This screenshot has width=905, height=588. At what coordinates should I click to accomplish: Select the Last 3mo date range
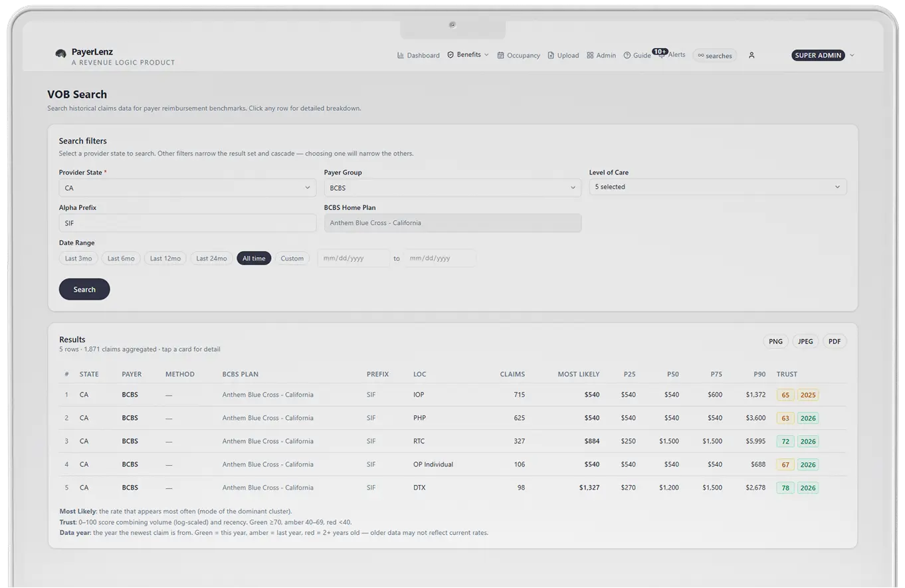(78, 258)
